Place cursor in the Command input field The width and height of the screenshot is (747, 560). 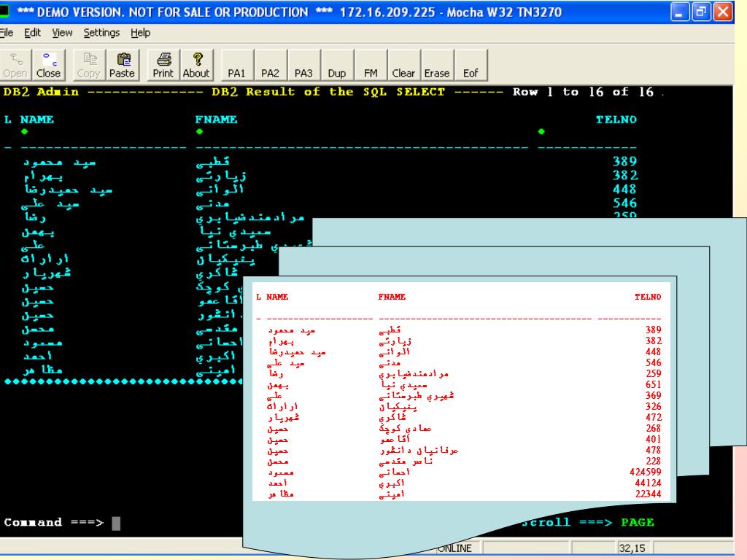tap(116, 523)
